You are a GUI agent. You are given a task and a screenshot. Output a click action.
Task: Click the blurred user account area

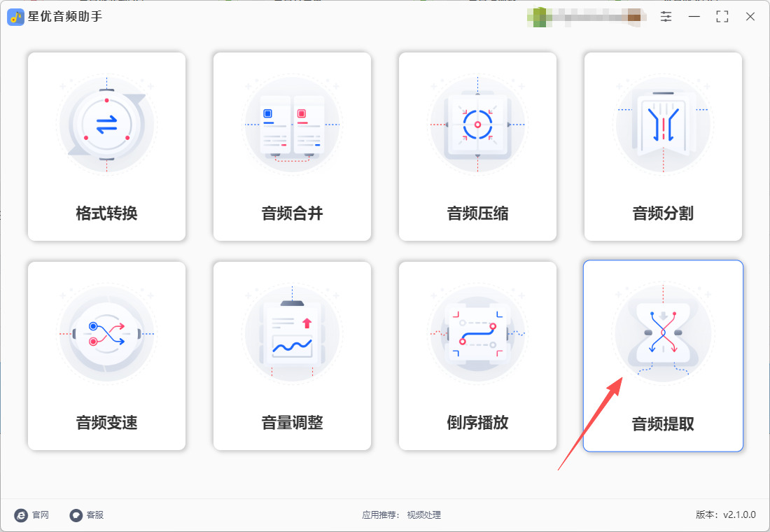(x=587, y=17)
